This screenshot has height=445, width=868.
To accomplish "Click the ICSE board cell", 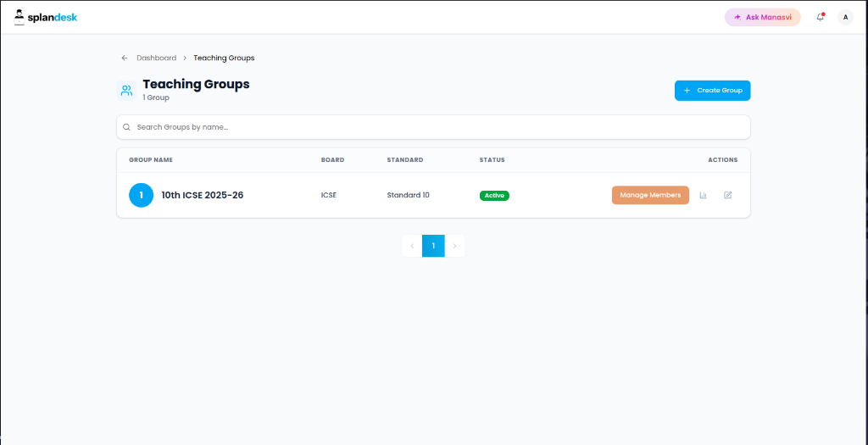I will point(329,195).
